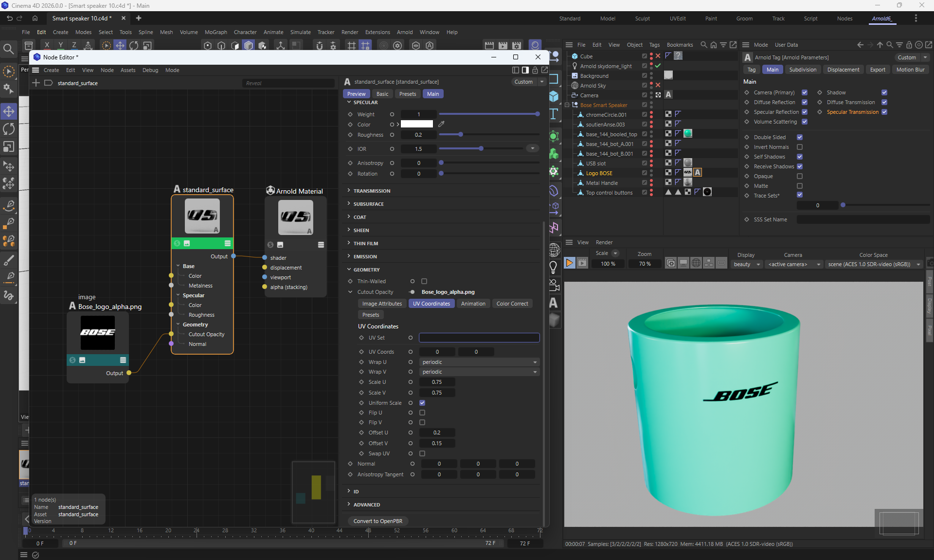Select the Move tool in left toolbar
This screenshot has height=560, width=934.
click(x=9, y=111)
